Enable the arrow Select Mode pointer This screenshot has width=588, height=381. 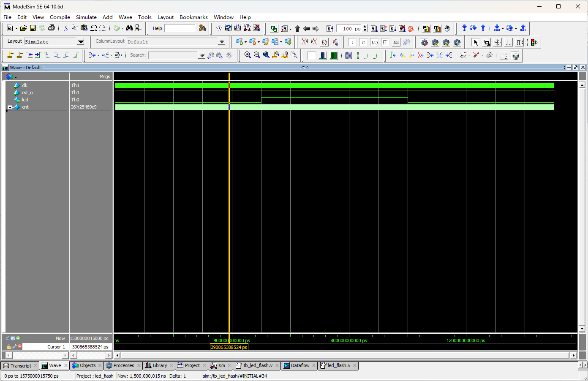pyautogui.click(x=476, y=42)
